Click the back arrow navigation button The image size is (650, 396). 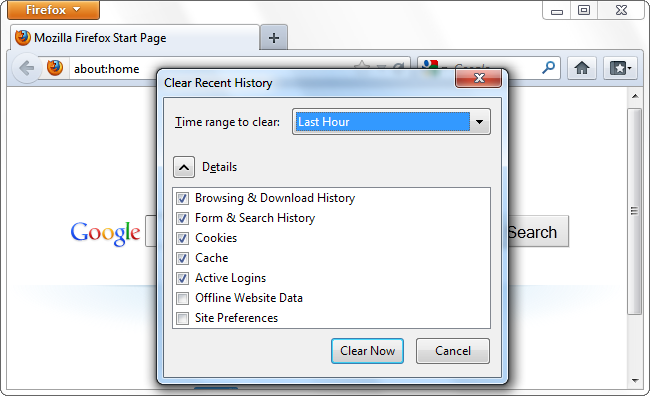[x=27, y=68]
